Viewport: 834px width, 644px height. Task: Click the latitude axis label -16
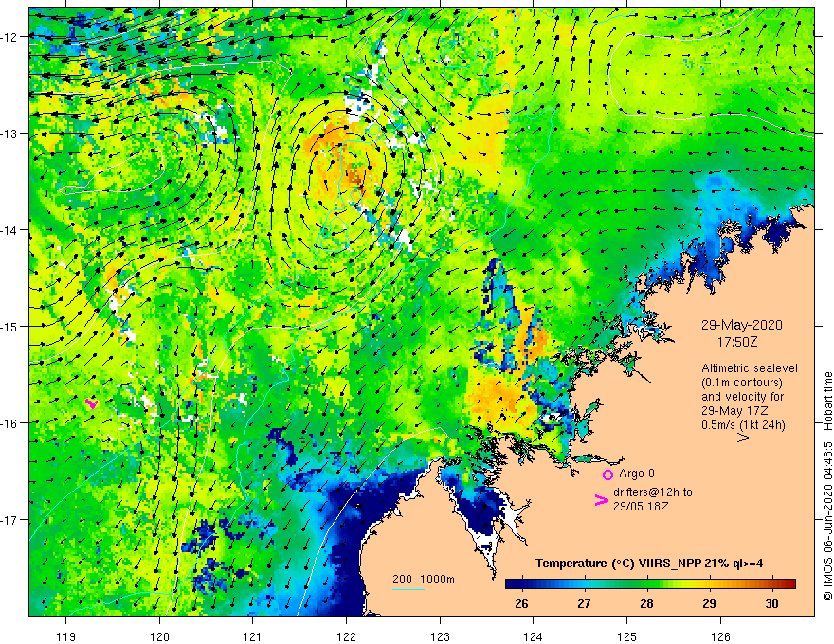9,423
